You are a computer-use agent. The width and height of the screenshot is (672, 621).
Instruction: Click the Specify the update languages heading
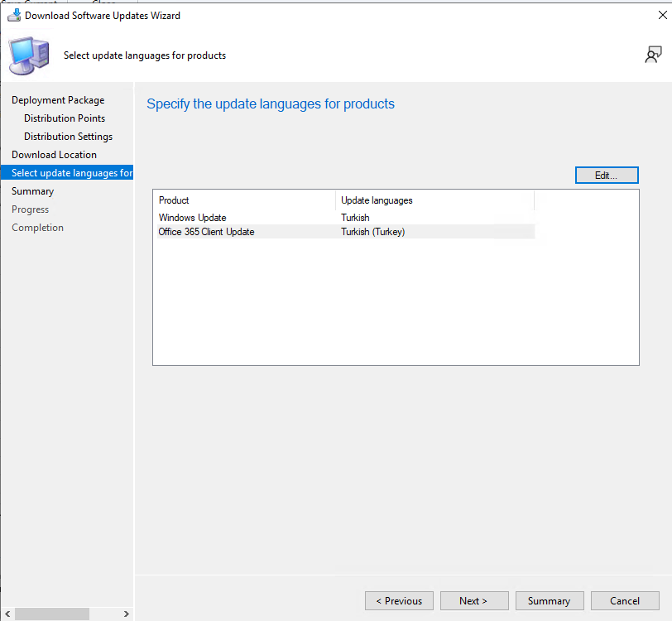[271, 103]
